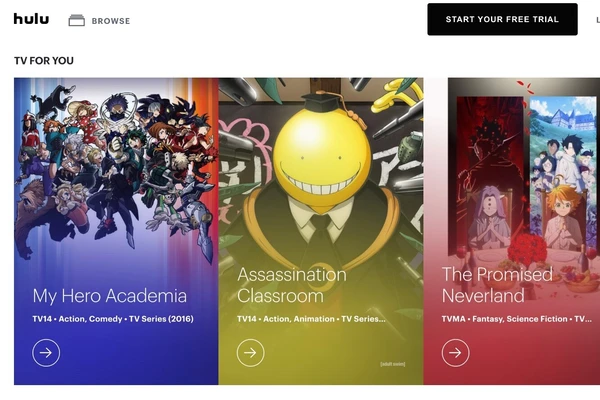Open the Browse menu label

[111, 21]
